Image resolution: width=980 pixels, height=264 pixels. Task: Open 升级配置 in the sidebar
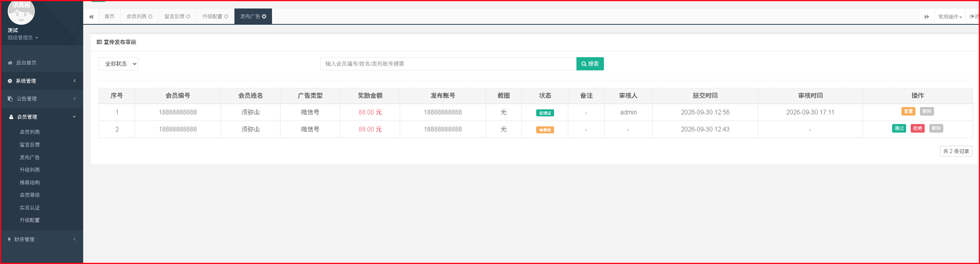(30, 220)
